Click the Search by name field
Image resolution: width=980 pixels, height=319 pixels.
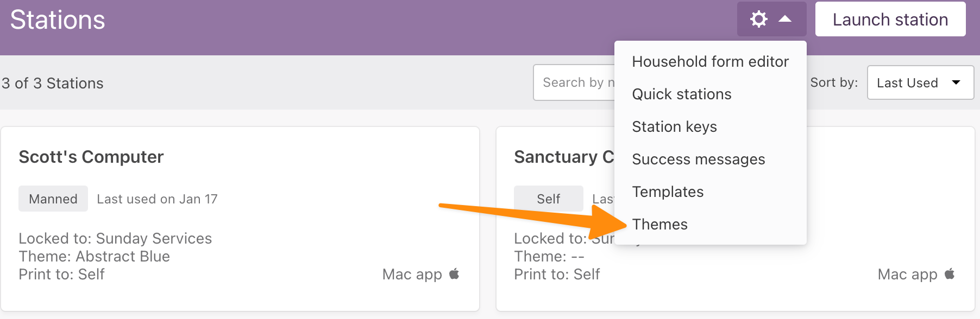click(x=574, y=82)
